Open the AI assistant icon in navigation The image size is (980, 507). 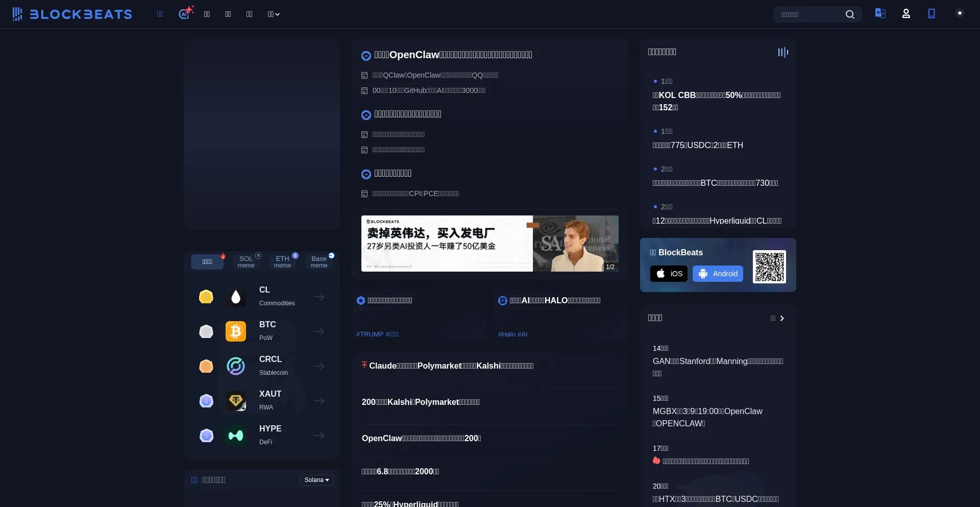tap(186, 12)
